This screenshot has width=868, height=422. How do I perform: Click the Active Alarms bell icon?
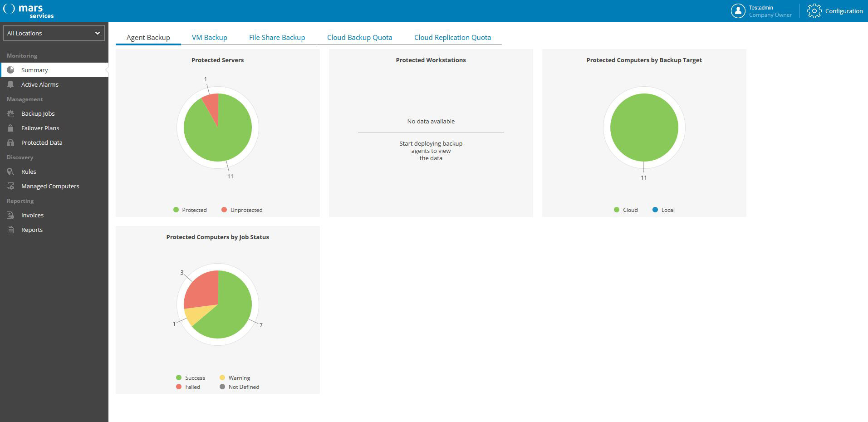(11, 84)
